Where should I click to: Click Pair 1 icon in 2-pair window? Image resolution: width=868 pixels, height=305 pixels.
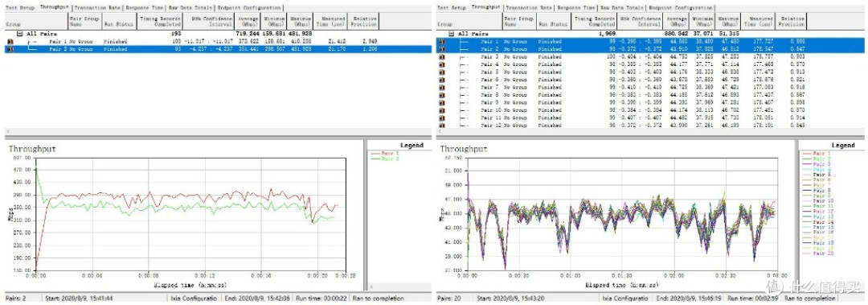pos(10,42)
